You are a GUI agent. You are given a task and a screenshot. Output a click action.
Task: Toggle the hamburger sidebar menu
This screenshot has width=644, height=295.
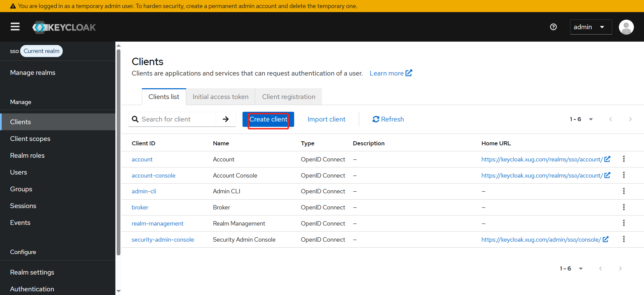[15, 27]
